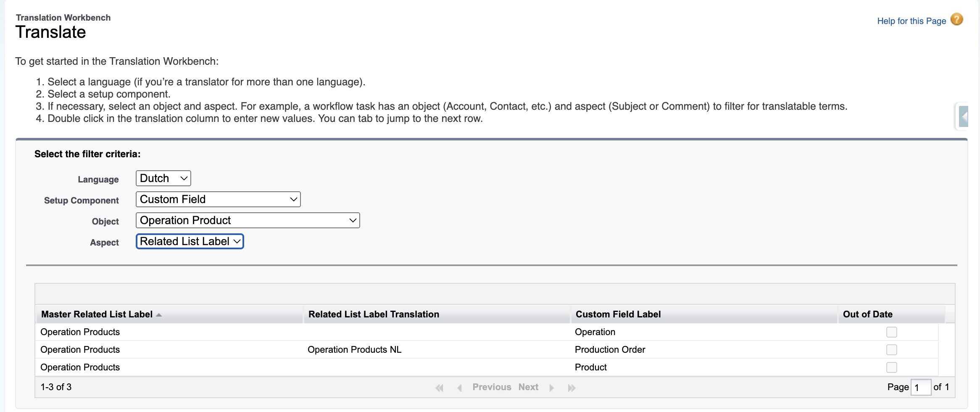This screenshot has width=980, height=412.
Task: Open the Language dropdown showing Dutch
Action: point(163,178)
